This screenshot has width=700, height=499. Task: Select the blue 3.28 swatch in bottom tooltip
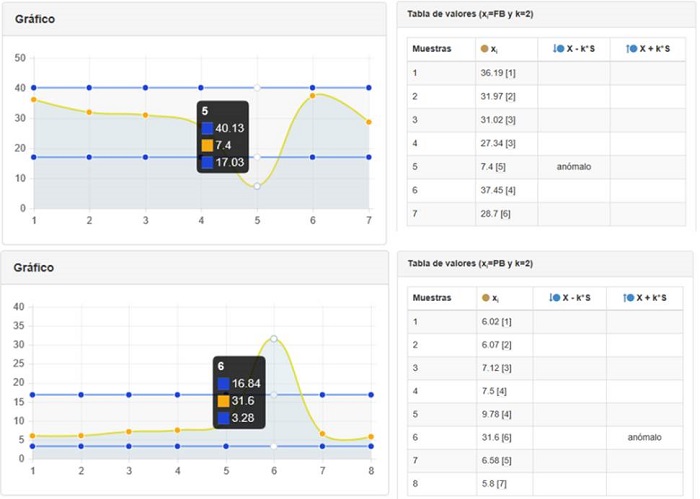click(x=223, y=417)
